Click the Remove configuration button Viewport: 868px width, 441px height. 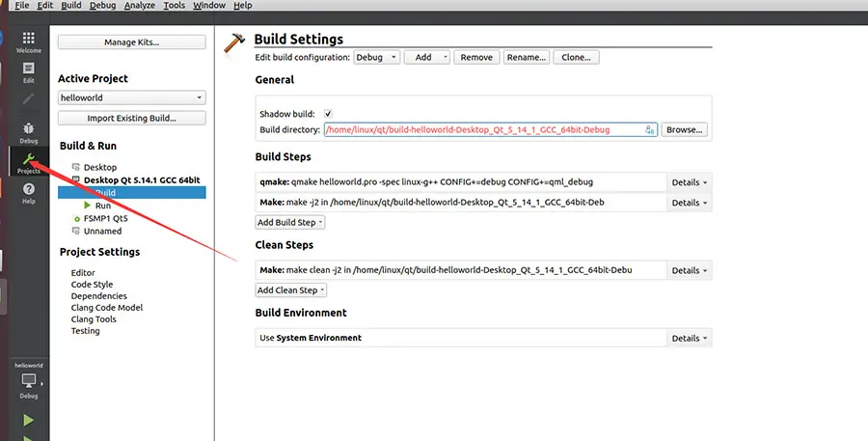click(x=476, y=57)
